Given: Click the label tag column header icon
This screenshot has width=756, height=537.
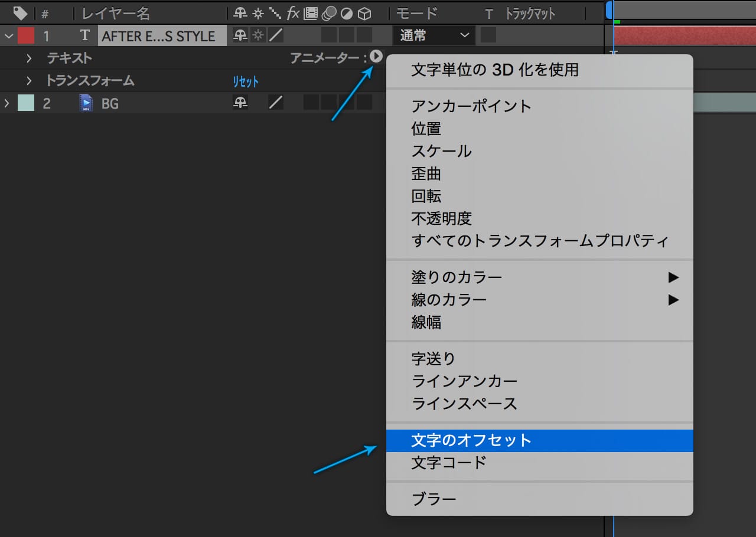Looking at the screenshot, I should [20, 13].
